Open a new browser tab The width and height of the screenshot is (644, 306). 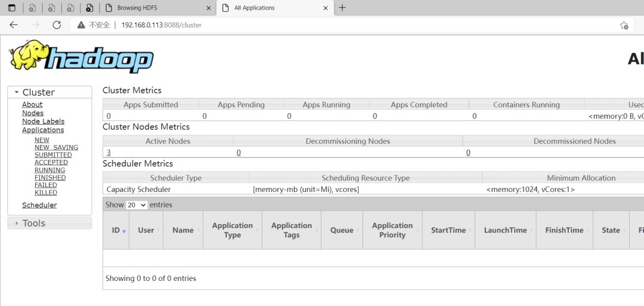point(342,8)
